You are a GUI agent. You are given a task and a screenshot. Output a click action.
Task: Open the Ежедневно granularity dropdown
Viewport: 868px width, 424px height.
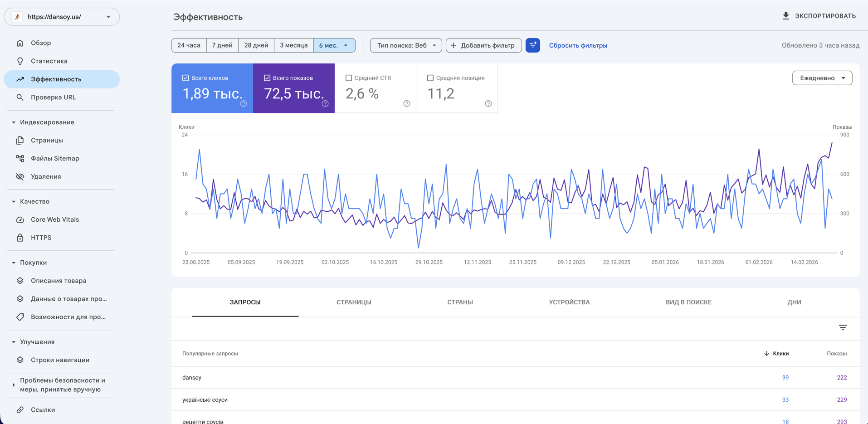(822, 78)
